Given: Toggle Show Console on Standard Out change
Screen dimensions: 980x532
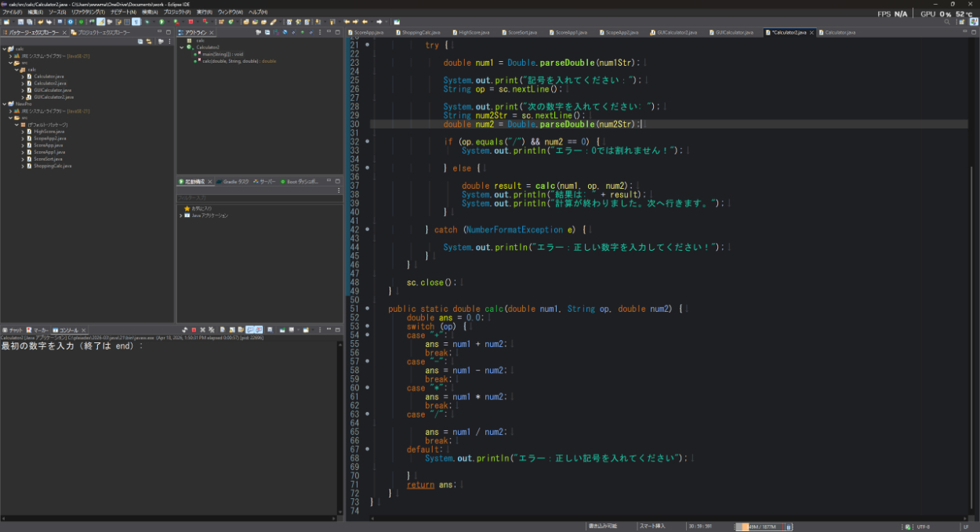Looking at the screenshot, I should [x=250, y=330].
